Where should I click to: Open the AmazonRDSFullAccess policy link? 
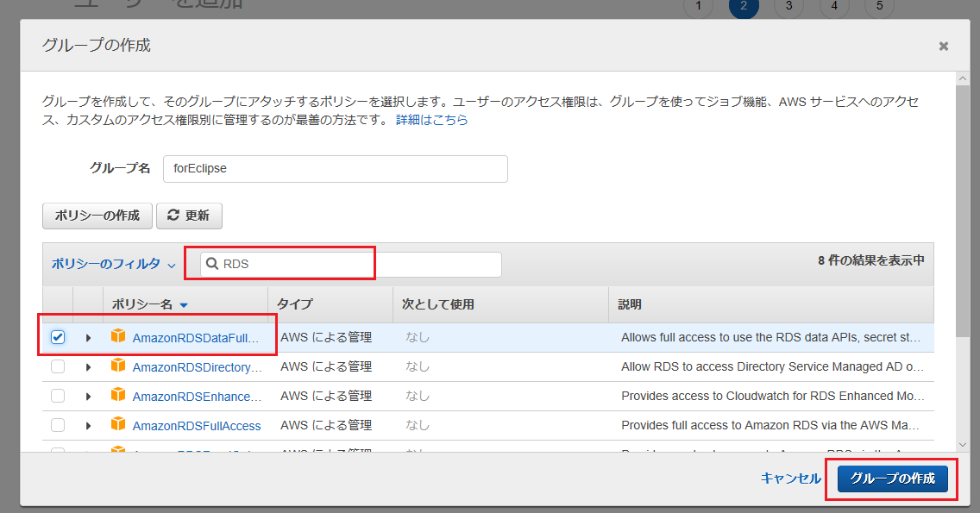(197, 426)
